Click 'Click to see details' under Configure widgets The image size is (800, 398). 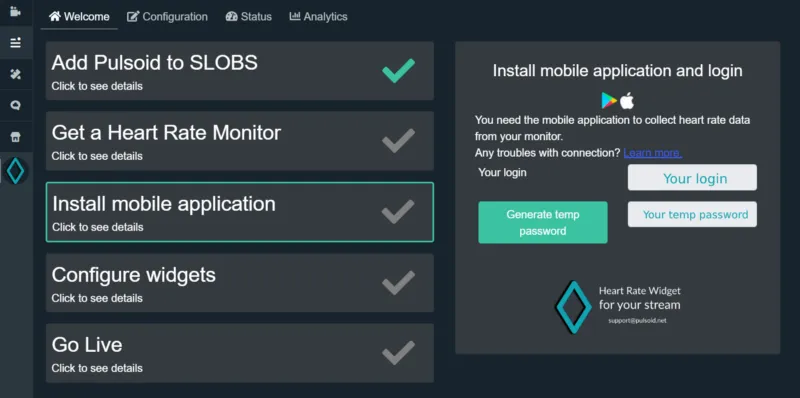click(x=97, y=298)
